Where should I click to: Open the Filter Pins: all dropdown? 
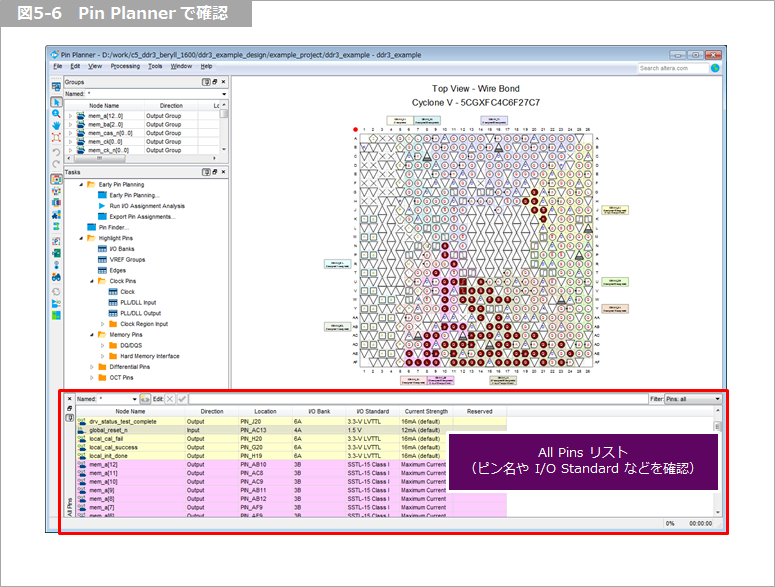[x=693, y=399]
